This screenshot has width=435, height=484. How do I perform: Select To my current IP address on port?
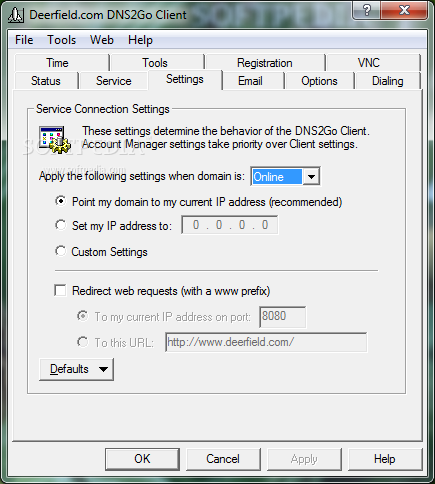(82, 316)
